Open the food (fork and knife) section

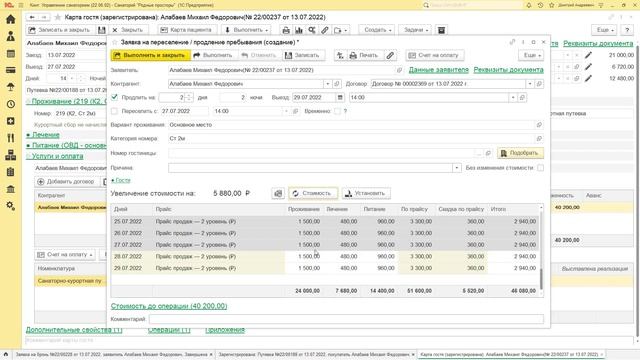coord(11,138)
